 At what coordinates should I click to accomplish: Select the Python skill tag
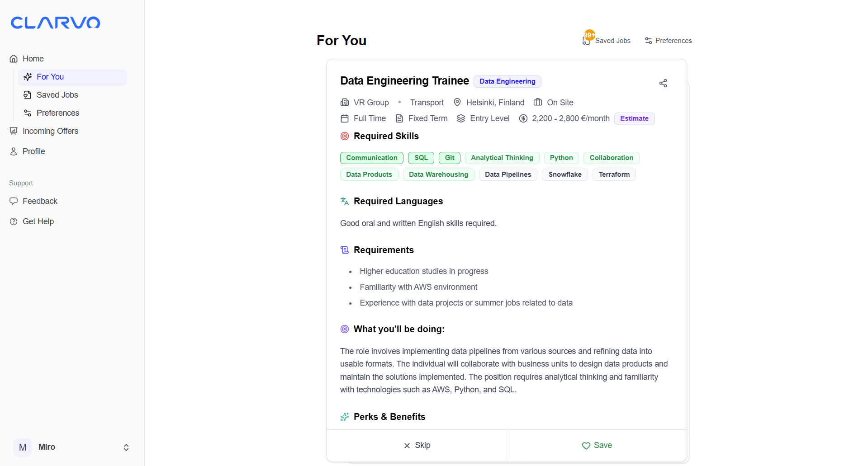pos(561,158)
